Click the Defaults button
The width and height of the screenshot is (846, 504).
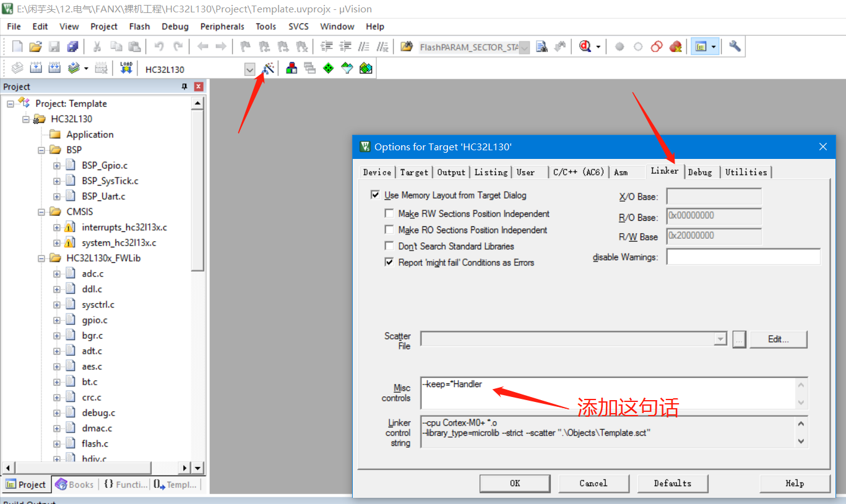click(x=673, y=483)
